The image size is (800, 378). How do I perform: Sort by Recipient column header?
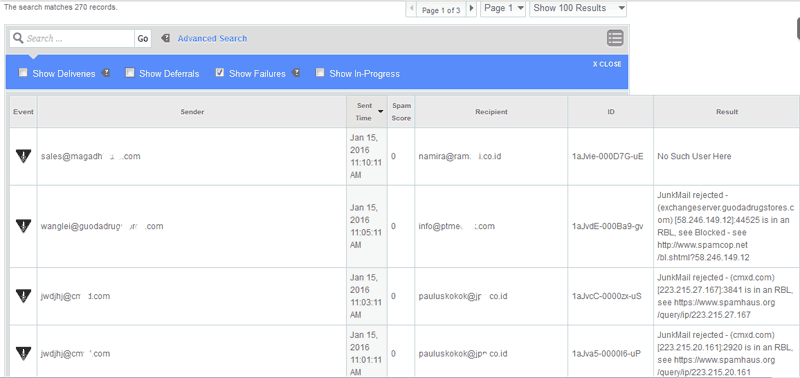491,112
